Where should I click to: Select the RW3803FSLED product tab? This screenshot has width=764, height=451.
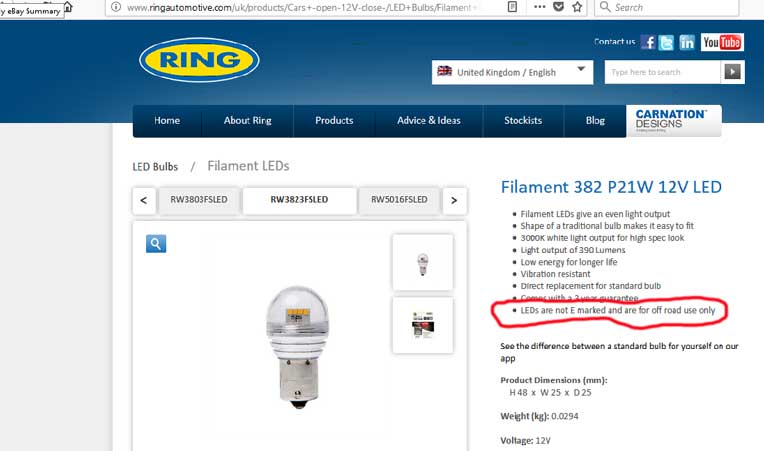click(x=199, y=200)
